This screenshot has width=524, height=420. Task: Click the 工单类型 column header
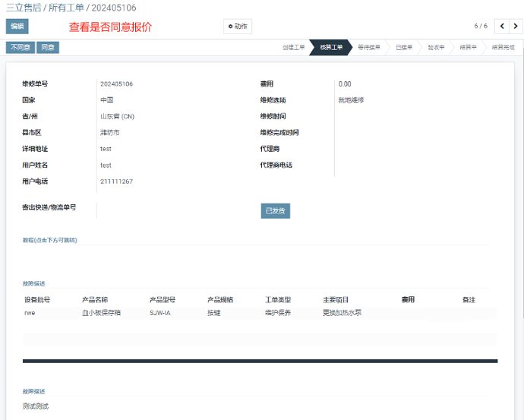click(x=278, y=300)
